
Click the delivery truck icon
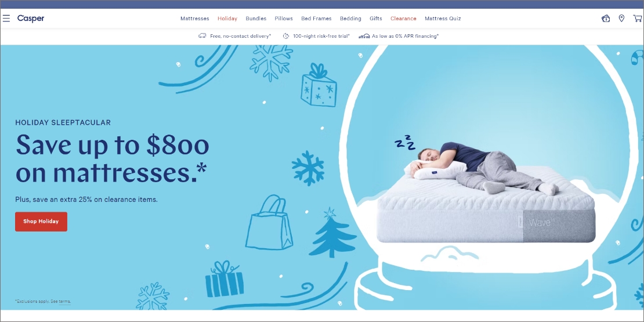pos(202,36)
